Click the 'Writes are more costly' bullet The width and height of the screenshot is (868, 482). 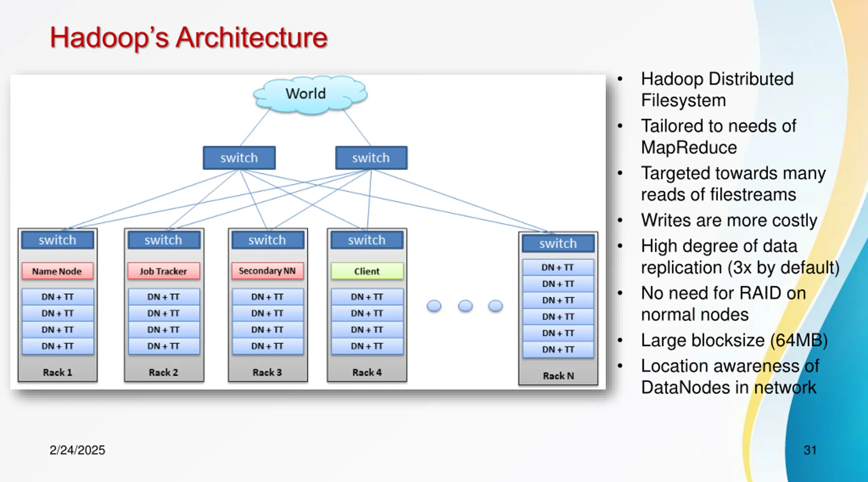pyautogui.click(x=729, y=220)
